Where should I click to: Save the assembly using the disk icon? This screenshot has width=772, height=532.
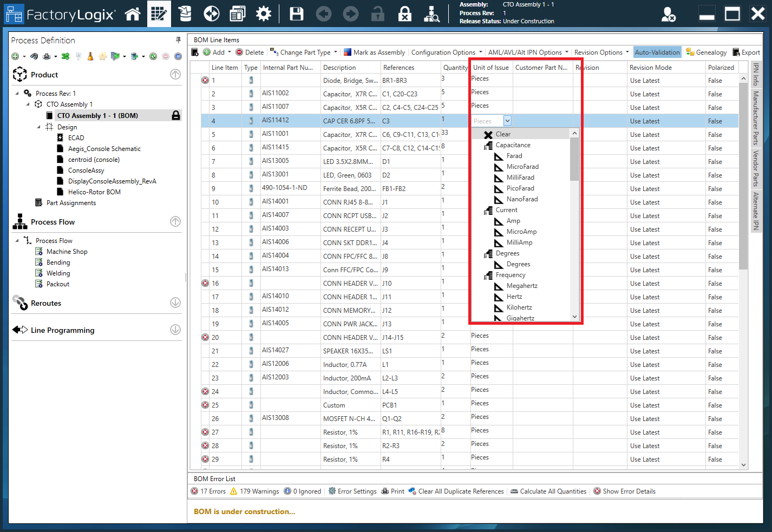pyautogui.click(x=297, y=14)
